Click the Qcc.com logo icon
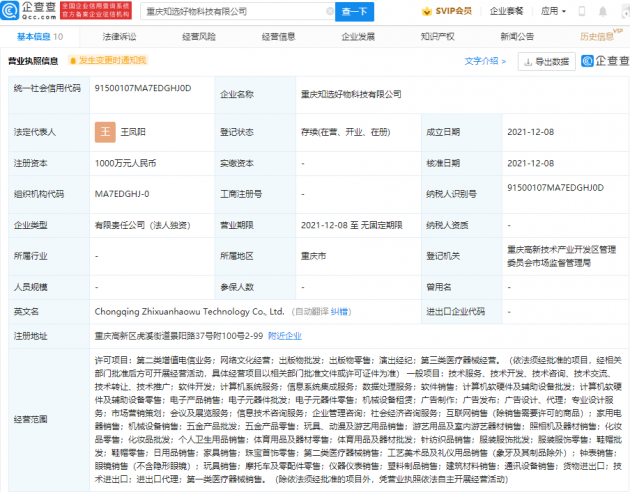 pos(10,10)
